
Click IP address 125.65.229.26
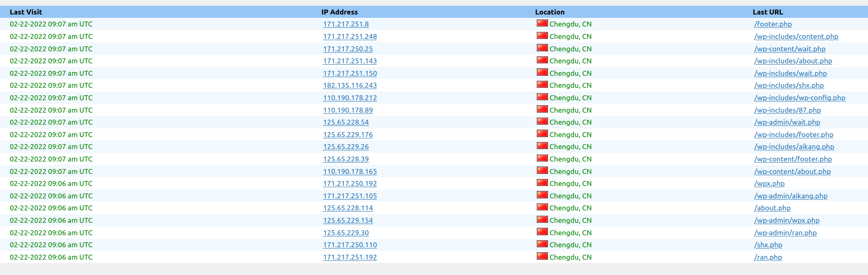tap(346, 147)
